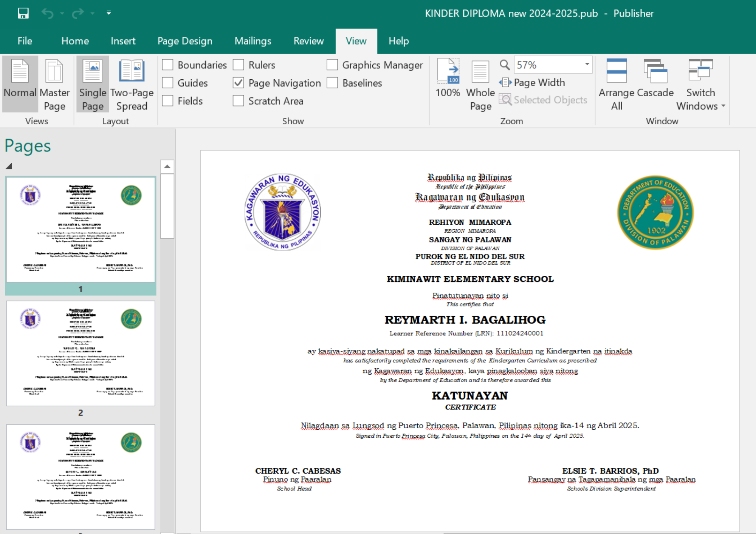Fit Whole Page in window
The height and width of the screenshot is (534, 756).
coord(480,85)
